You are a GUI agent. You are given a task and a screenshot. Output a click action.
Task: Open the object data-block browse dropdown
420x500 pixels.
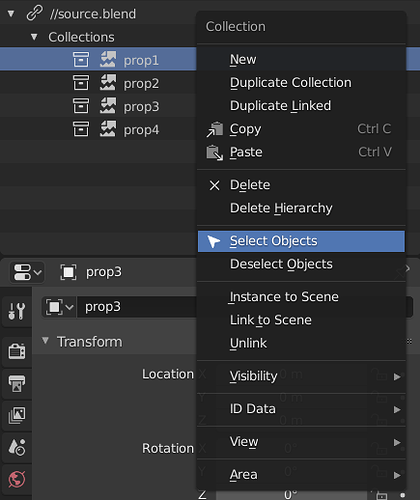pyautogui.click(x=59, y=307)
